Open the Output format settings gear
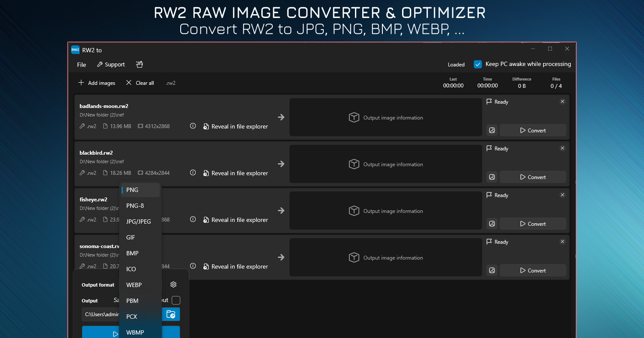 (173, 284)
